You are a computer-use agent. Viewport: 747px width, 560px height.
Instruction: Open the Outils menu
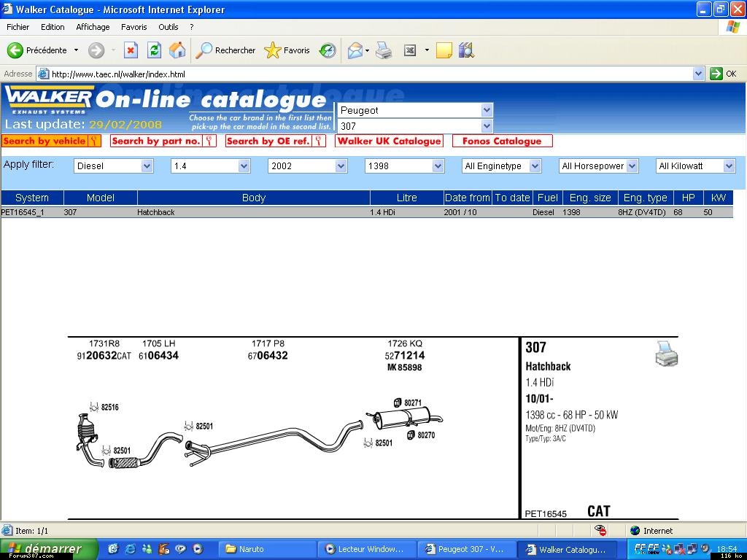[x=168, y=27]
